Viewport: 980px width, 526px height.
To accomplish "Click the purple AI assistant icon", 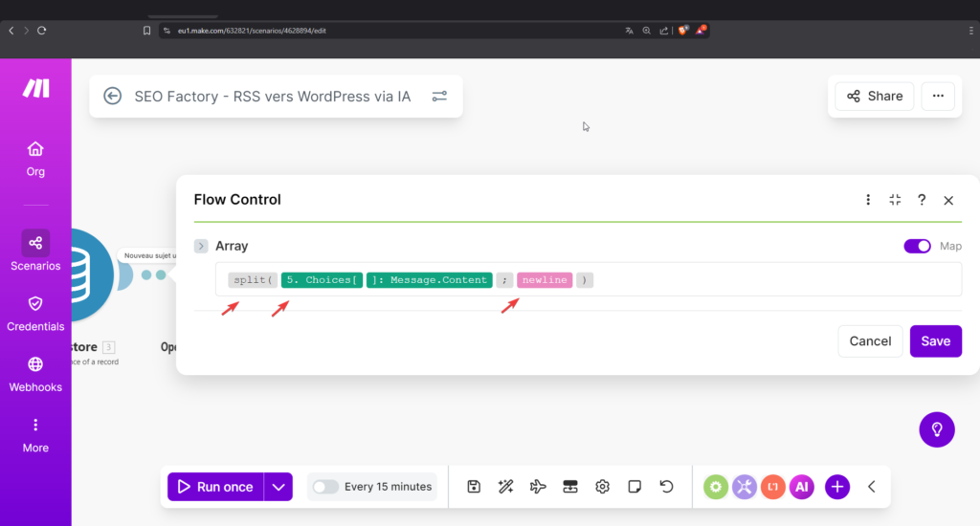I will click(802, 487).
